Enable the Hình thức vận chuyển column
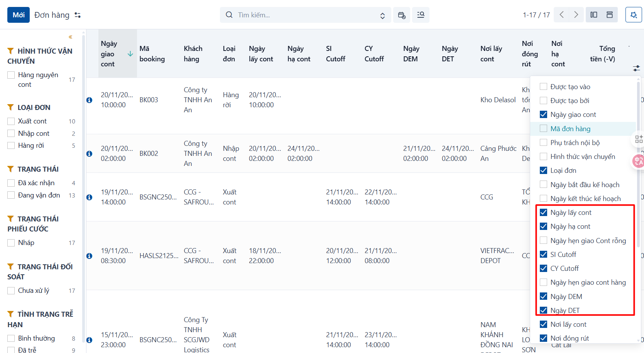This screenshot has height=353, width=644. tap(543, 157)
